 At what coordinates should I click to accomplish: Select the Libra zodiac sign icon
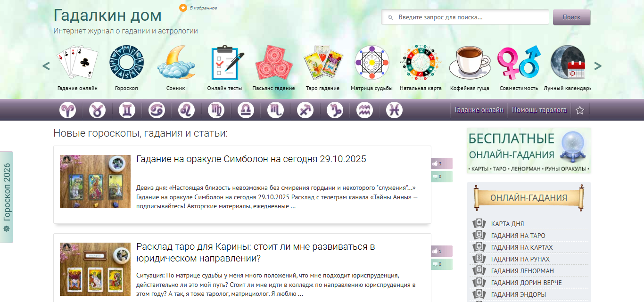tap(246, 110)
